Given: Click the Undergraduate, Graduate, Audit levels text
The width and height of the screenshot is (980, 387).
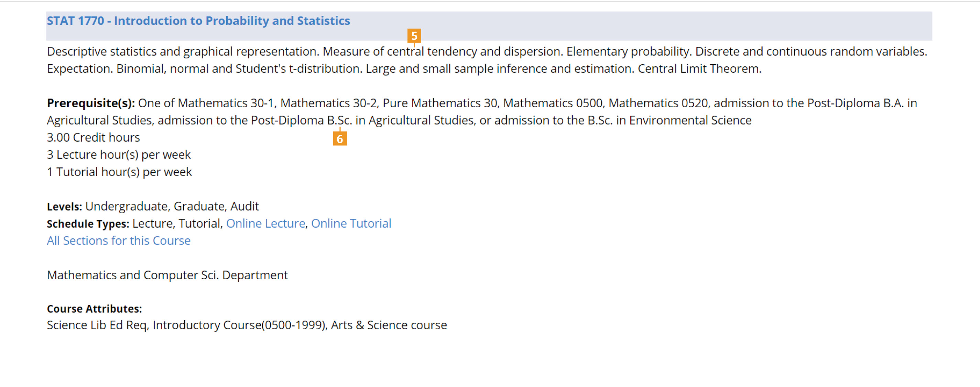Looking at the screenshot, I should point(172,206).
